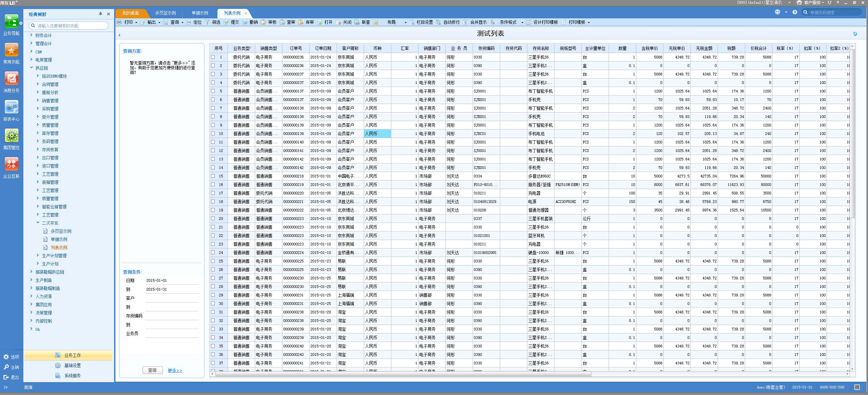Open the 条件格式 dropdown arrow
This screenshot has width=868, height=395.
[522, 22]
